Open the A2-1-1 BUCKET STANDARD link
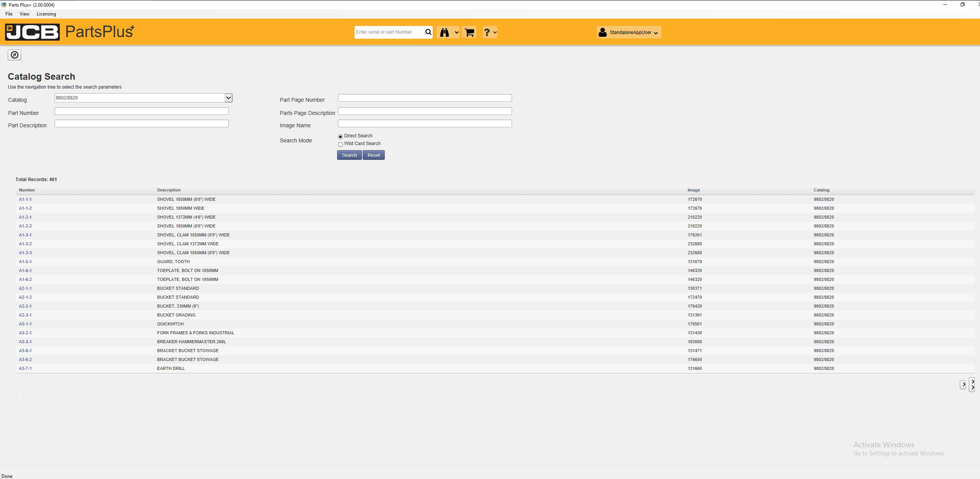 (x=25, y=288)
